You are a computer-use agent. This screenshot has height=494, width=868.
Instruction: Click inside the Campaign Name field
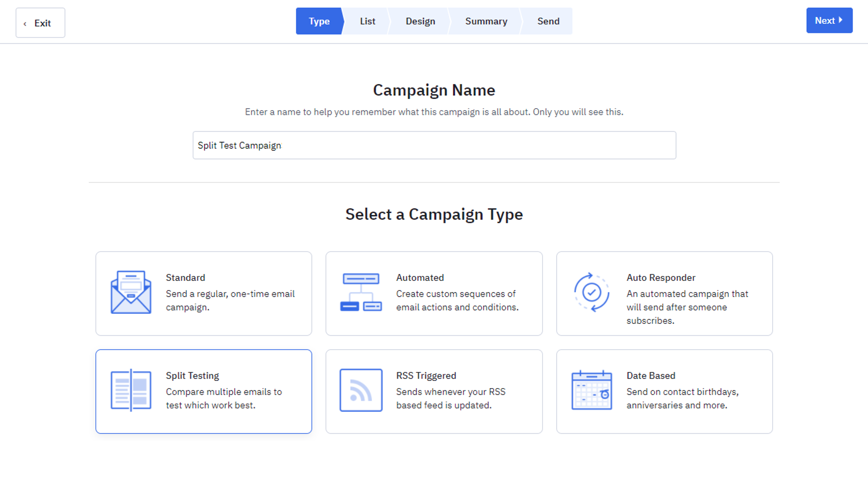(x=434, y=145)
